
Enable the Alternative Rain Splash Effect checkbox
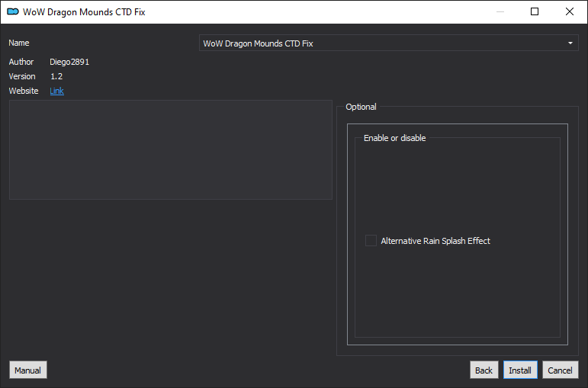[x=371, y=241]
